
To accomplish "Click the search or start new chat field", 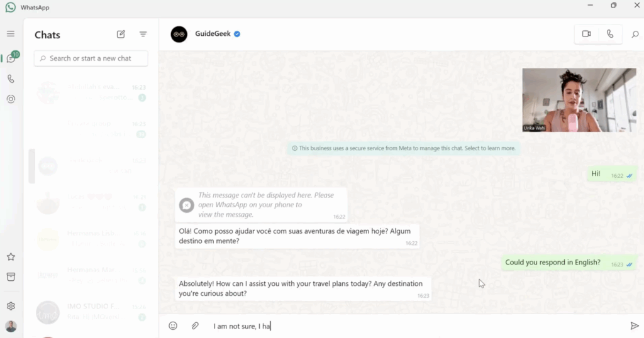I will [91, 58].
